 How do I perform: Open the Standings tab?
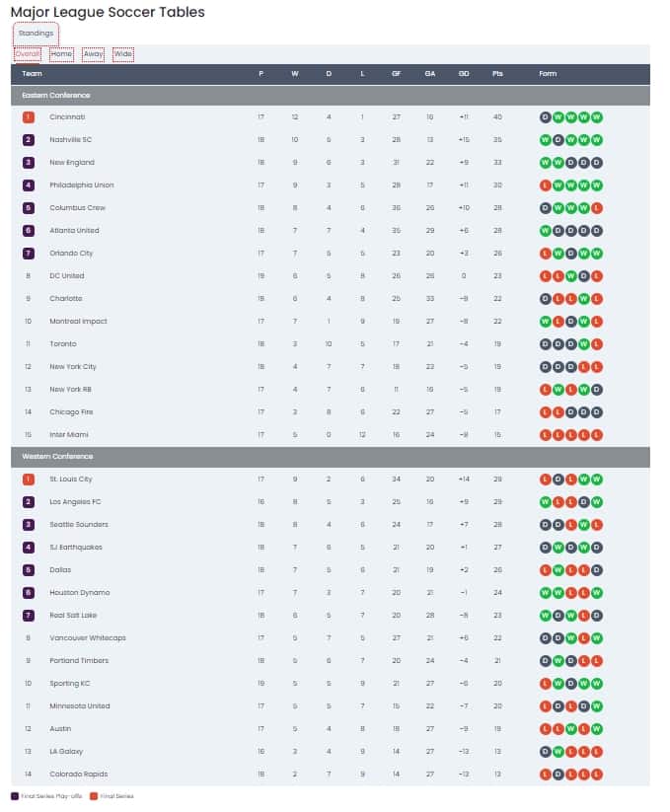click(x=36, y=33)
